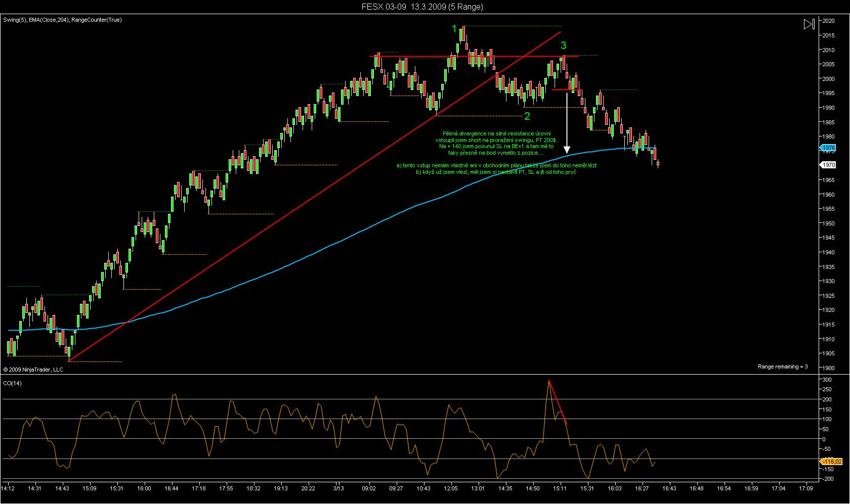Image resolution: width=850 pixels, height=504 pixels.
Task: Click the 3/13 date label on time axis
Action: [338, 488]
